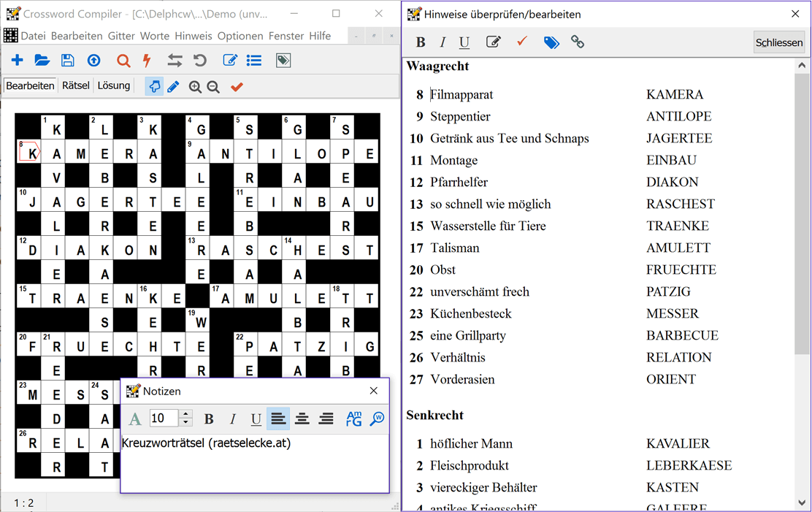Click the anagram letters icon in Notizen

[353, 419]
